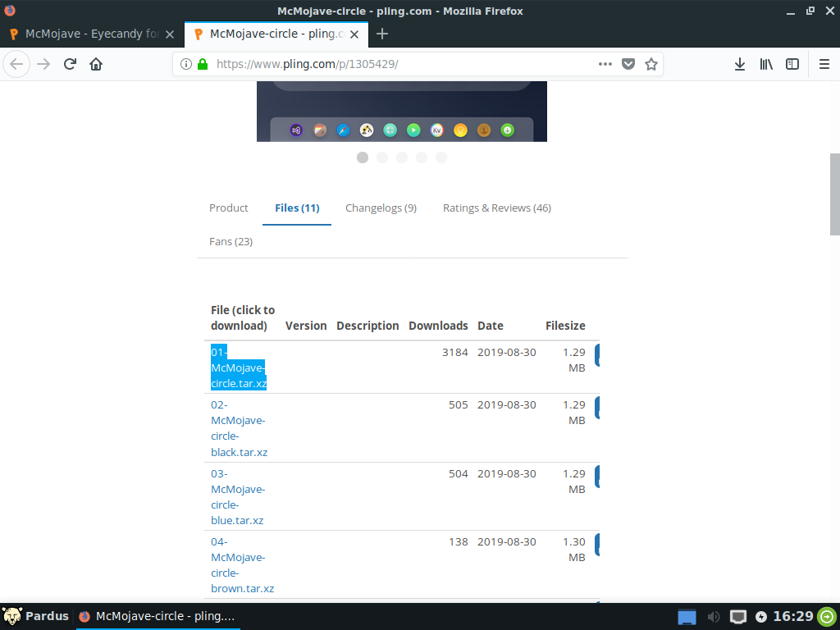Go back to the previous page

click(x=16, y=64)
